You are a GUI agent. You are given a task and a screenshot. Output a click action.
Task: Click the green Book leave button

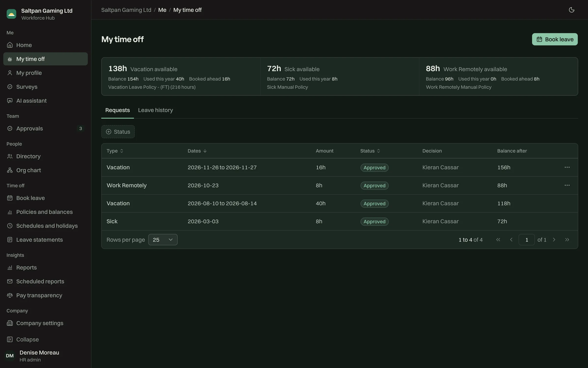555,39
